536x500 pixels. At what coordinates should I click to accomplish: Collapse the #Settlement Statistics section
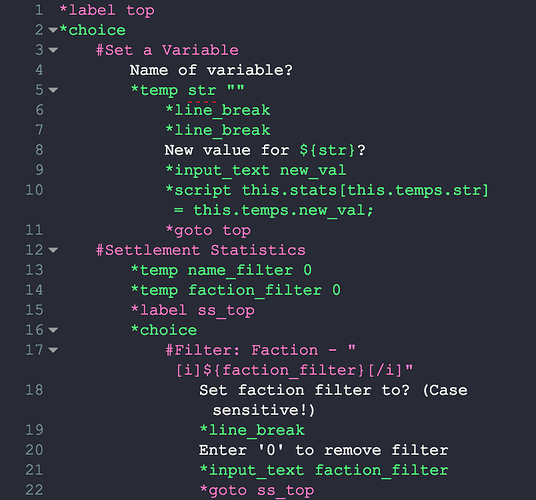[x=53, y=250]
